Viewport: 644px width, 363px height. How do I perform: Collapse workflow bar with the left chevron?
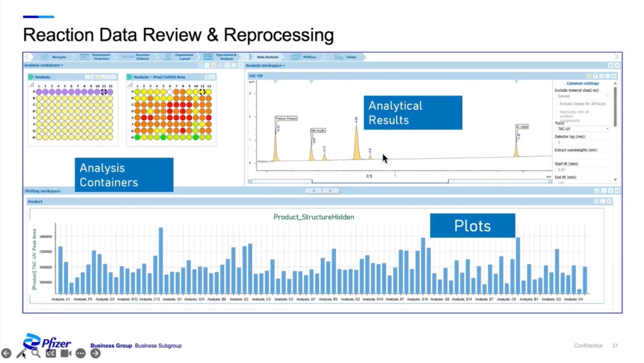coord(27,57)
